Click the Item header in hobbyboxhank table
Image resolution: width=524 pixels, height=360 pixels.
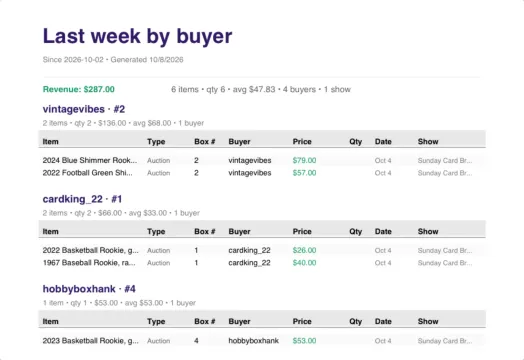50,321
